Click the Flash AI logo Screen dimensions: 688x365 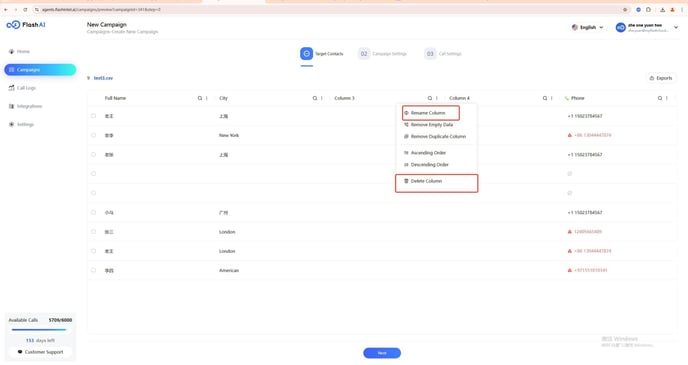pyautogui.click(x=26, y=25)
